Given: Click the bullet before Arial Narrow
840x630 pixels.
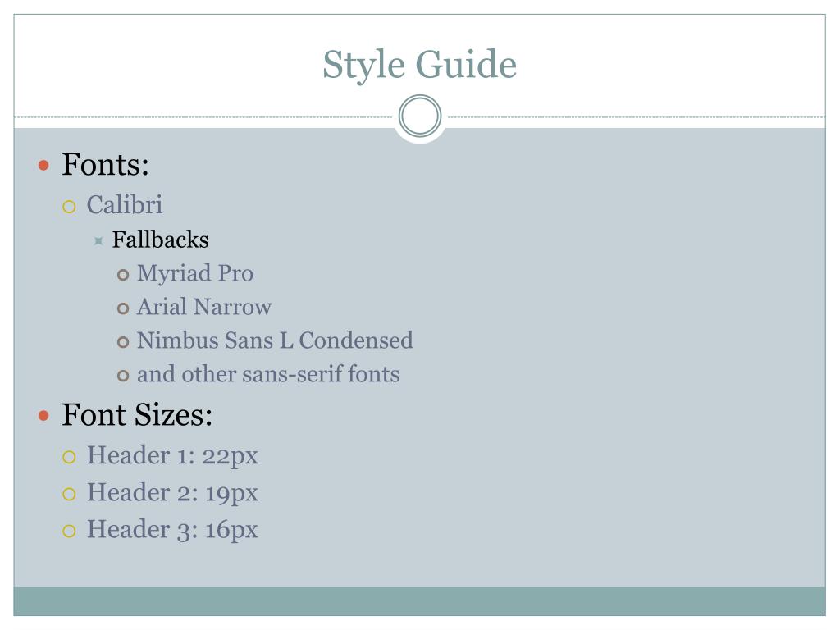Looking at the screenshot, I should (x=123, y=308).
